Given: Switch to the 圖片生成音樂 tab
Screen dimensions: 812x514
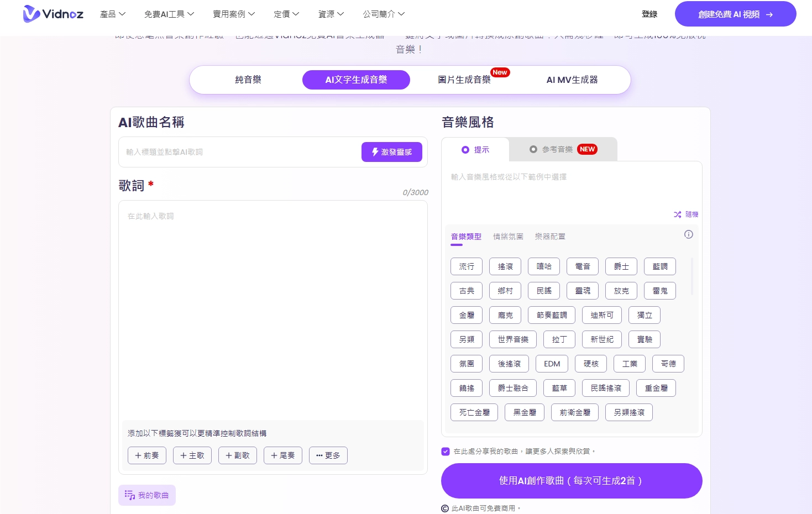Looking at the screenshot, I should [x=464, y=80].
